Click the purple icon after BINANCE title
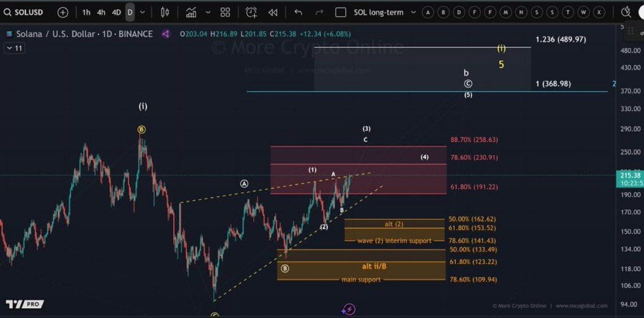The width and height of the screenshot is (644, 318). 165,34
